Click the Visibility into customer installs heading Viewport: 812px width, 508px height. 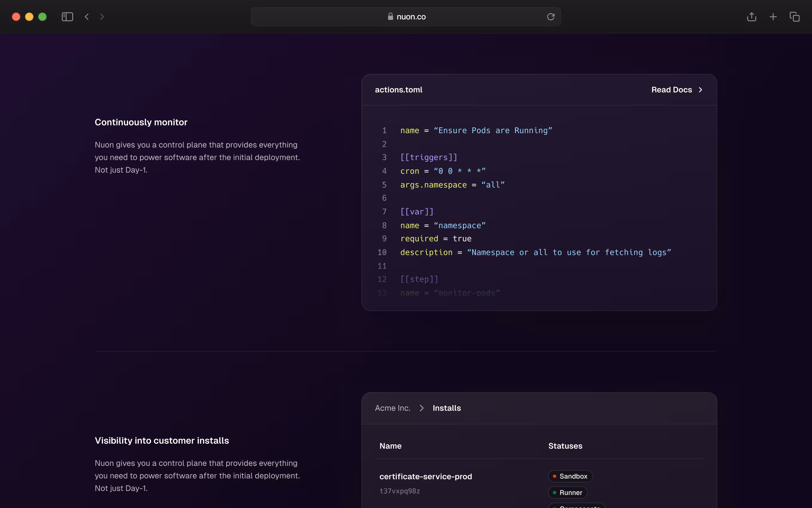point(162,440)
